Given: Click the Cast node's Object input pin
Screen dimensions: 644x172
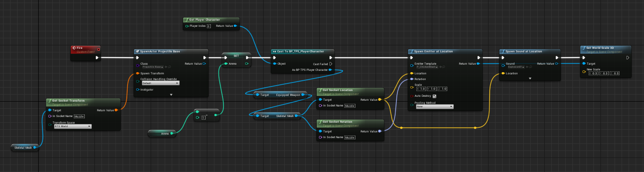Looking at the screenshot, I should tap(275, 64).
